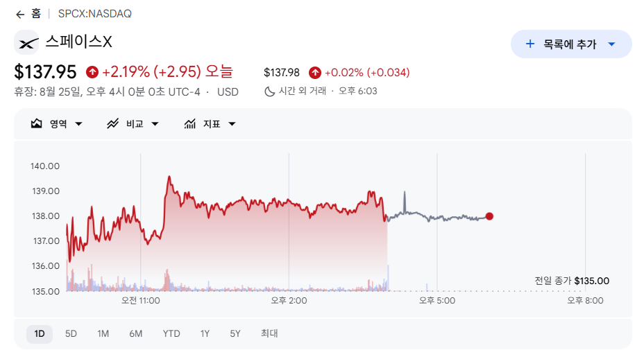This screenshot has width=644, height=350.
Task: Click the moon after-hours trading icon
Action: tap(269, 91)
